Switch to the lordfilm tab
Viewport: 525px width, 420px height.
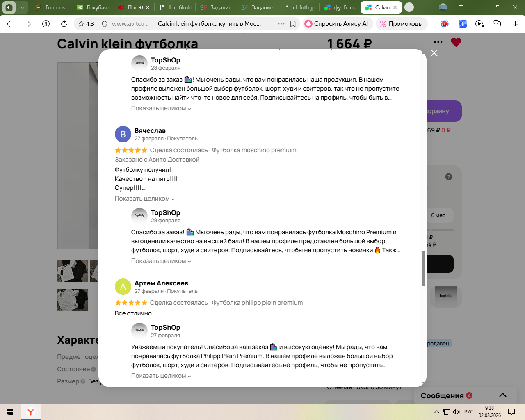[175, 7]
